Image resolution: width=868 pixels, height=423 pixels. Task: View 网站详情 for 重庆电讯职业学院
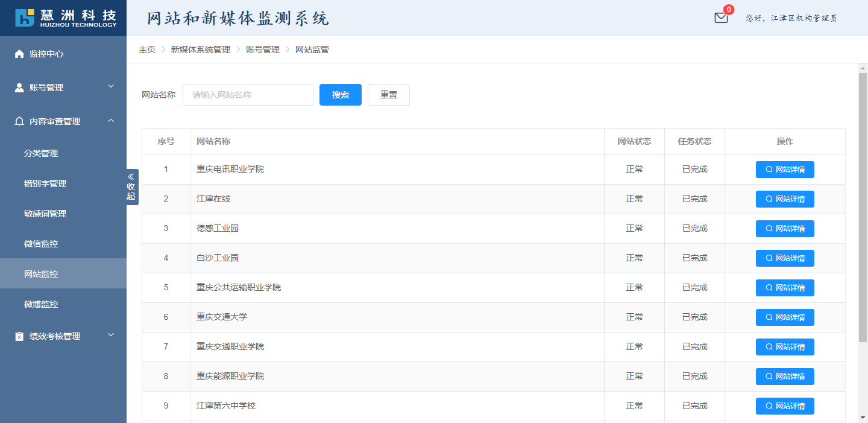pyautogui.click(x=785, y=170)
